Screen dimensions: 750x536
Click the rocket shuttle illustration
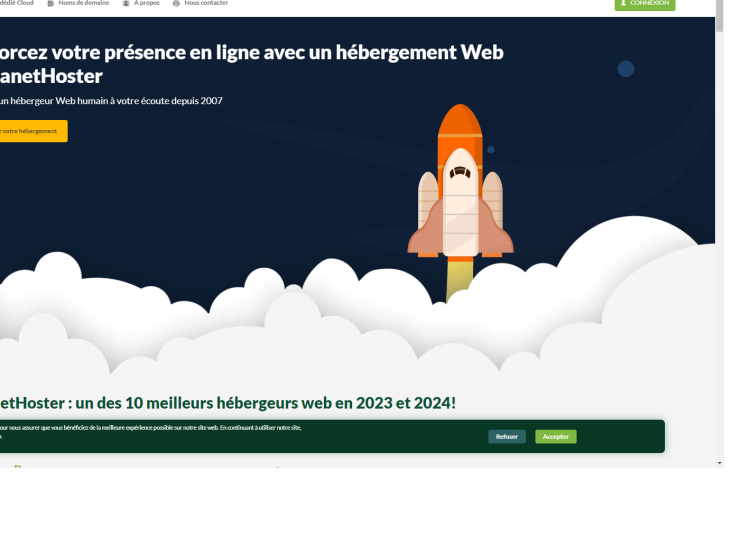pyautogui.click(x=460, y=182)
